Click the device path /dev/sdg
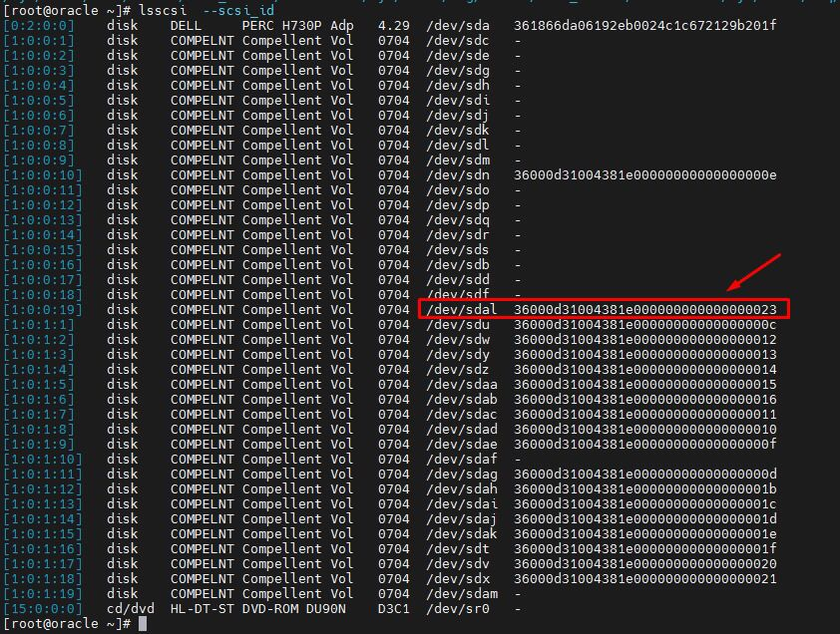This screenshot has height=634, width=840. [x=458, y=70]
